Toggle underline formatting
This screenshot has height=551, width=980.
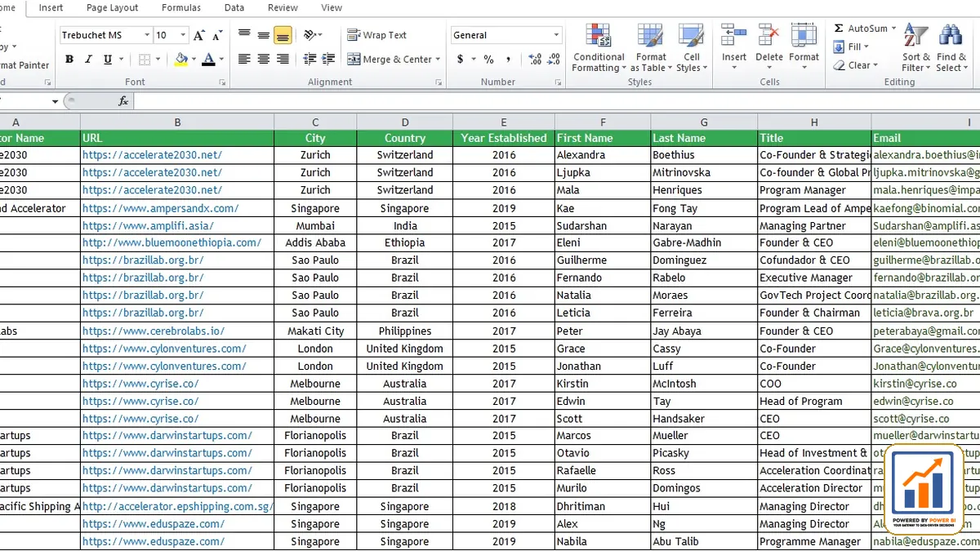pos(108,60)
